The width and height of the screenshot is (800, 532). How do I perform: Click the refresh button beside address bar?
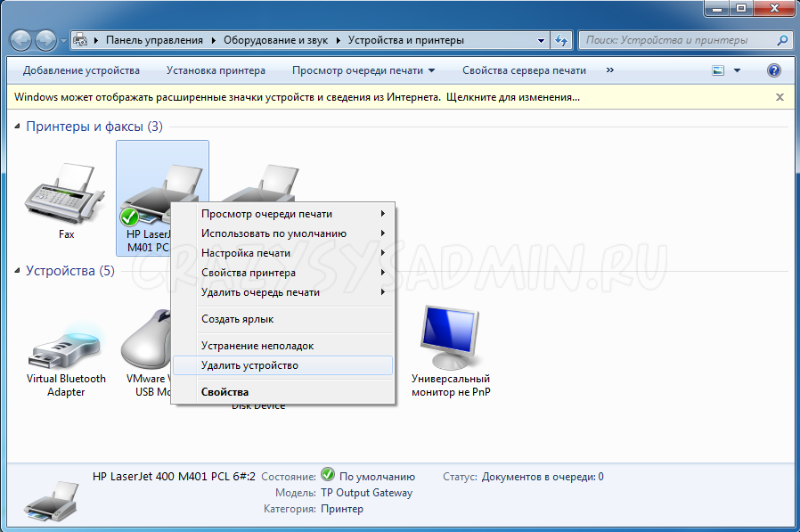coord(561,40)
